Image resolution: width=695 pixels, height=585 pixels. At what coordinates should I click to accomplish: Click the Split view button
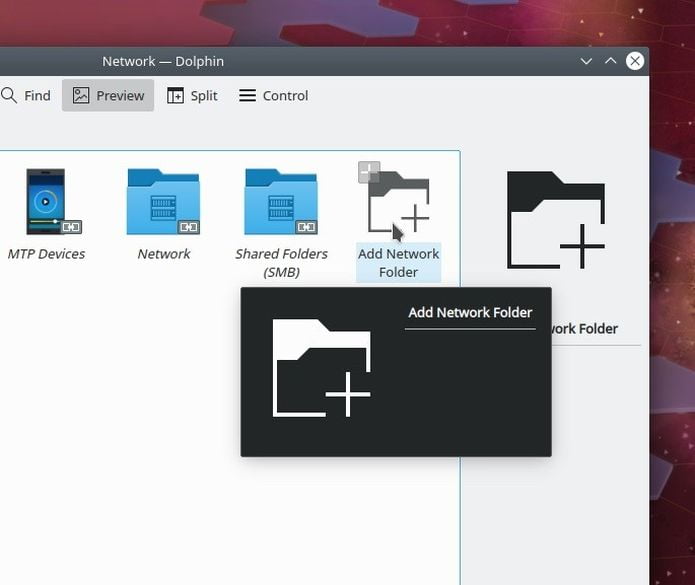[192, 95]
